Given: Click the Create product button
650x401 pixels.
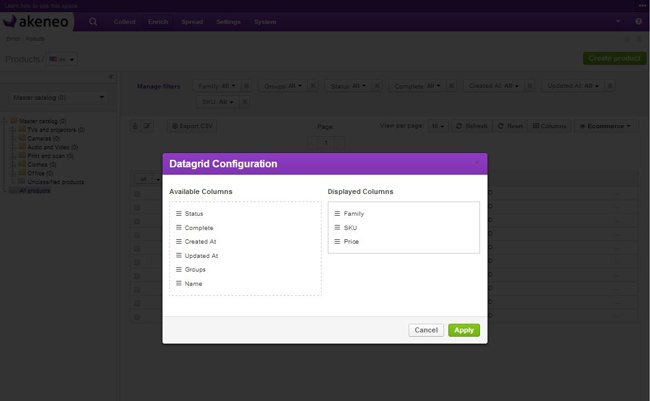Looking at the screenshot, I should tap(613, 59).
